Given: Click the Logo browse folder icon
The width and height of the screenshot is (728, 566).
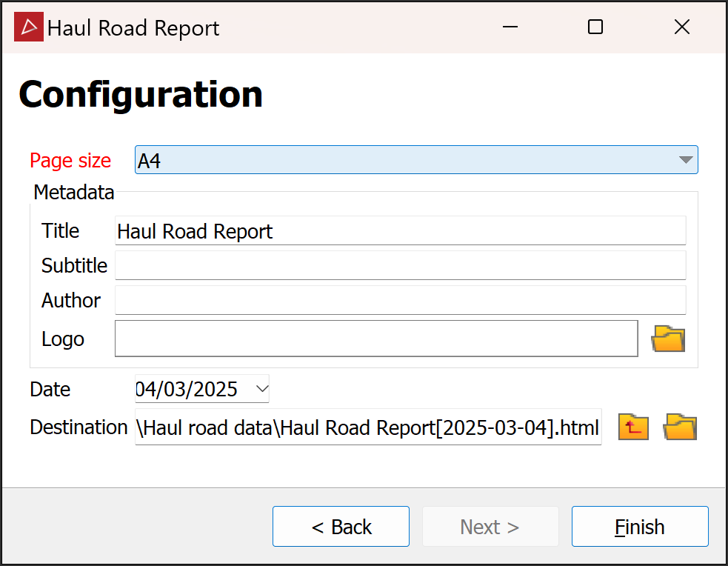Looking at the screenshot, I should (x=668, y=339).
